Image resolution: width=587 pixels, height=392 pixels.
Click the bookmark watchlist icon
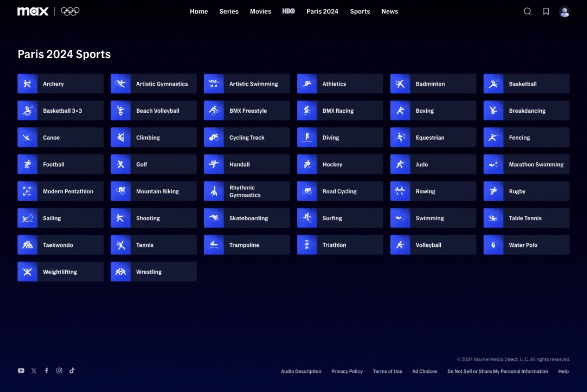pyautogui.click(x=546, y=11)
